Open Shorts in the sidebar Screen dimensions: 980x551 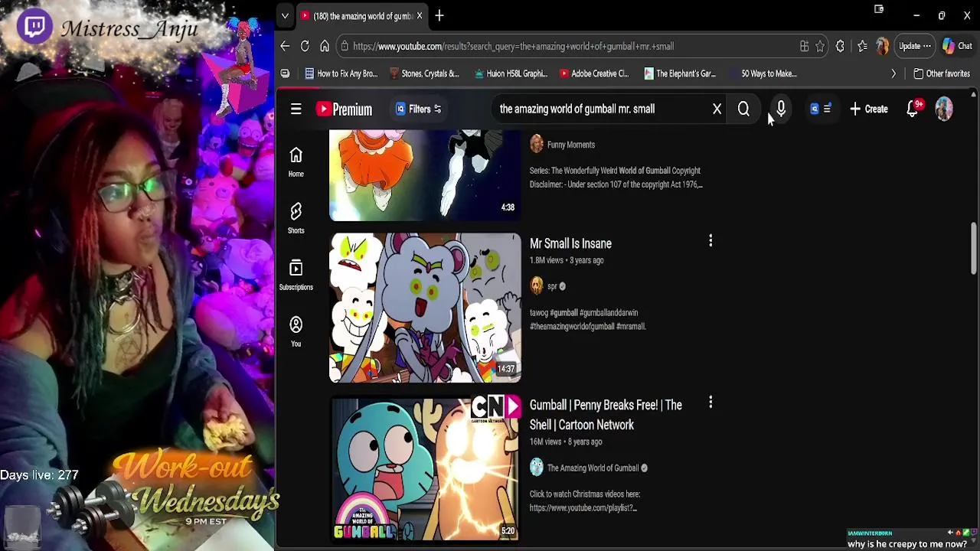[296, 218]
